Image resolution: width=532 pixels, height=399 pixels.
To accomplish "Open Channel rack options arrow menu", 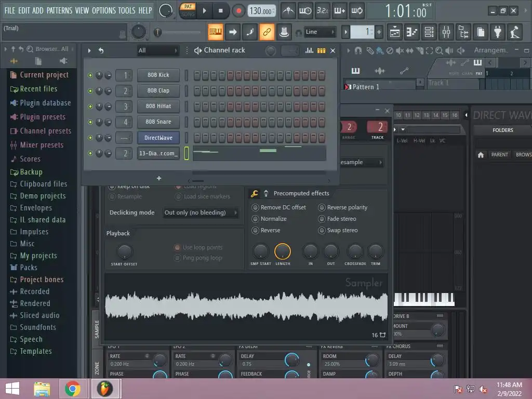I will tap(89, 50).
